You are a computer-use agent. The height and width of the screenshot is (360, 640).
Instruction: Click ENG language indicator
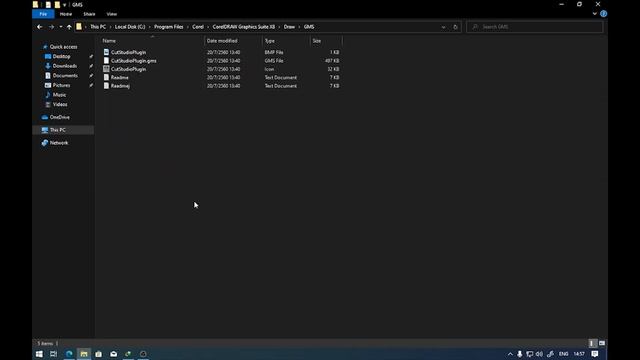click(564, 354)
